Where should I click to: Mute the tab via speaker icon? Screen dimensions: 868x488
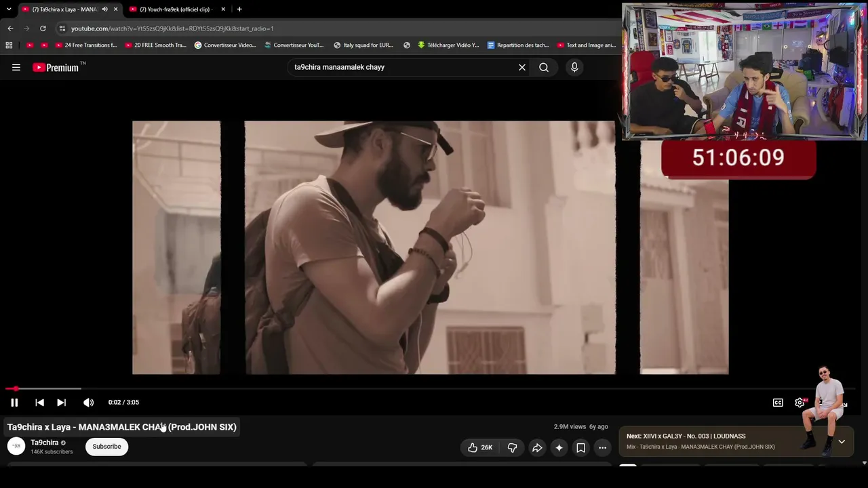[104, 9]
